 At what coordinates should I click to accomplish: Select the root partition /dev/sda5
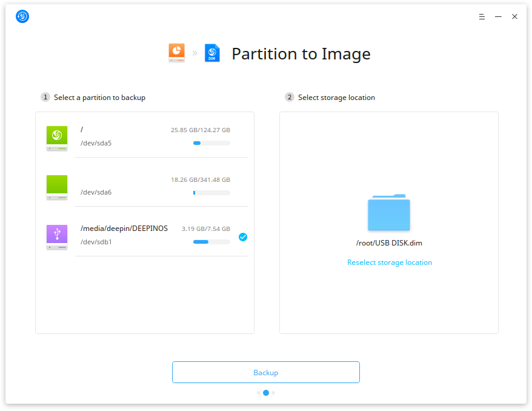145,137
